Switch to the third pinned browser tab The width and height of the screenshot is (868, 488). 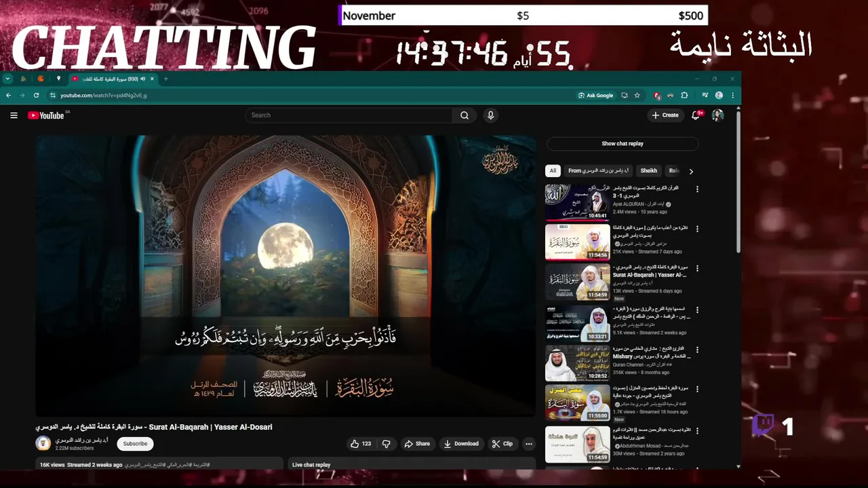58,79
